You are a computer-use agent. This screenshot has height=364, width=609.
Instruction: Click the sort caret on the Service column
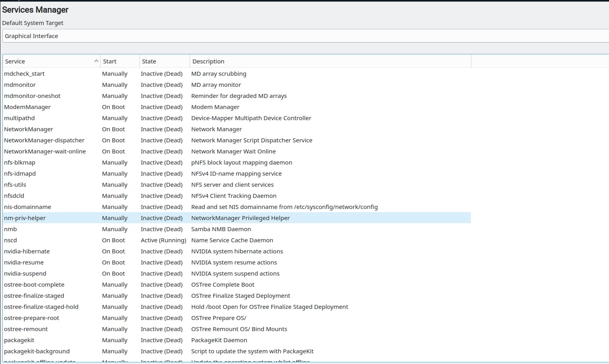[x=96, y=61]
